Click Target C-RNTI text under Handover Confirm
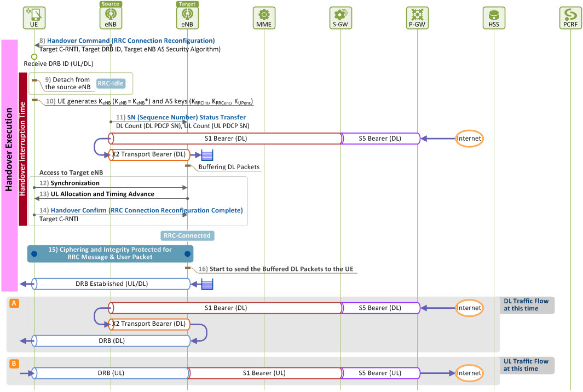583x392 pixels. [59, 218]
